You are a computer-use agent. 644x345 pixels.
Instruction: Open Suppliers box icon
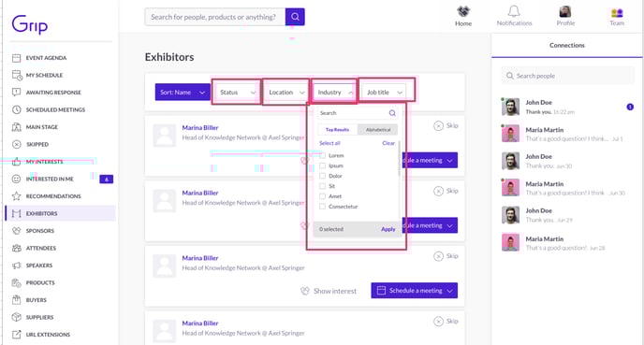[17, 317]
